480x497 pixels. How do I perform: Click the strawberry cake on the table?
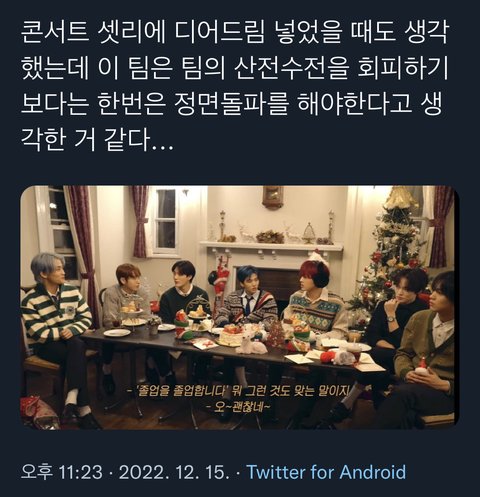pos(231,336)
